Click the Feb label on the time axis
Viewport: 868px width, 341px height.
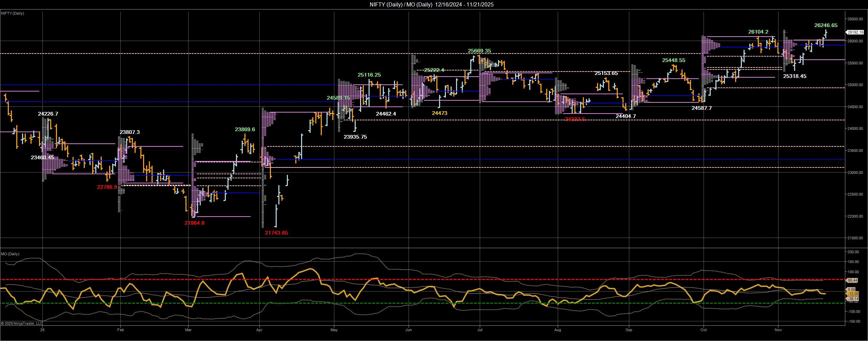[121, 329]
